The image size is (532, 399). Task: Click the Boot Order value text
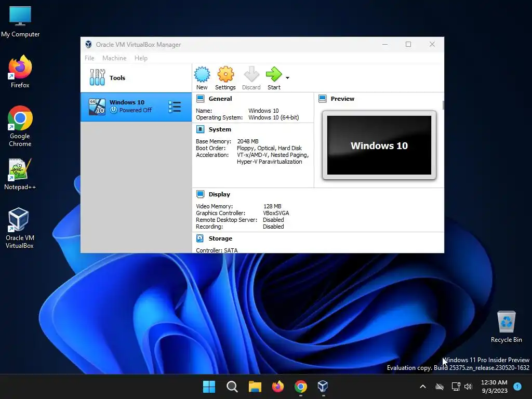tap(269, 148)
